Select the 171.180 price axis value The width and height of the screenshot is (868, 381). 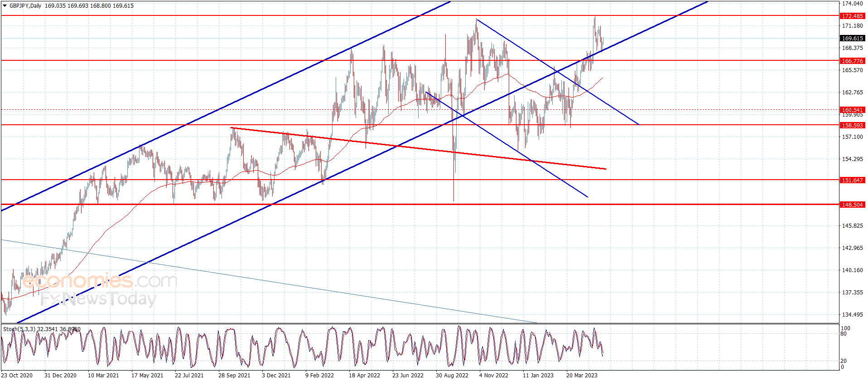pos(852,26)
